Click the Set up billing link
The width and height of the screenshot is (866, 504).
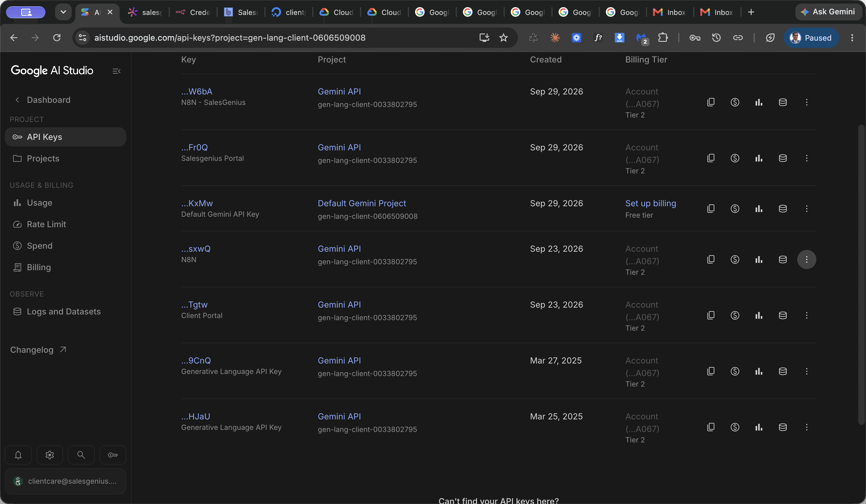650,203
